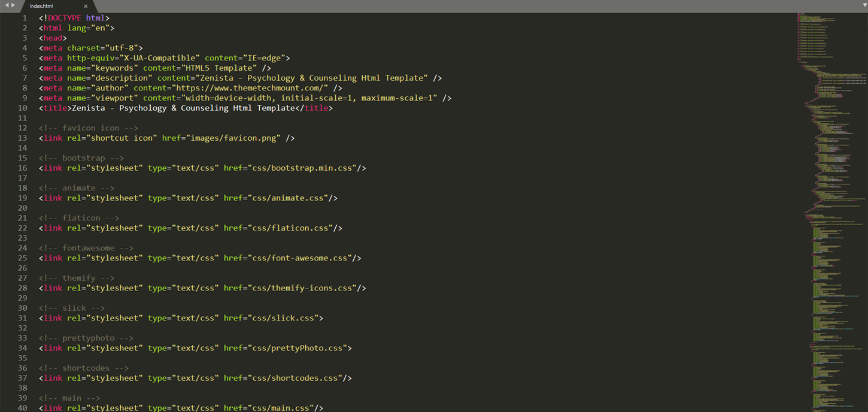Click line number 13 in gutter
This screenshot has height=412, width=868.
coord(23,138)
